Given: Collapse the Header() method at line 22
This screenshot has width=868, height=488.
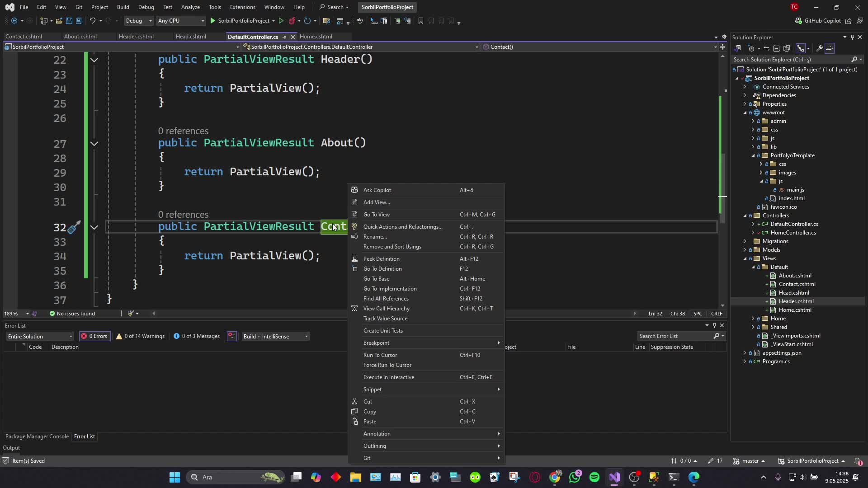Looking at the screenshot, I should click(x=94, y=60).
